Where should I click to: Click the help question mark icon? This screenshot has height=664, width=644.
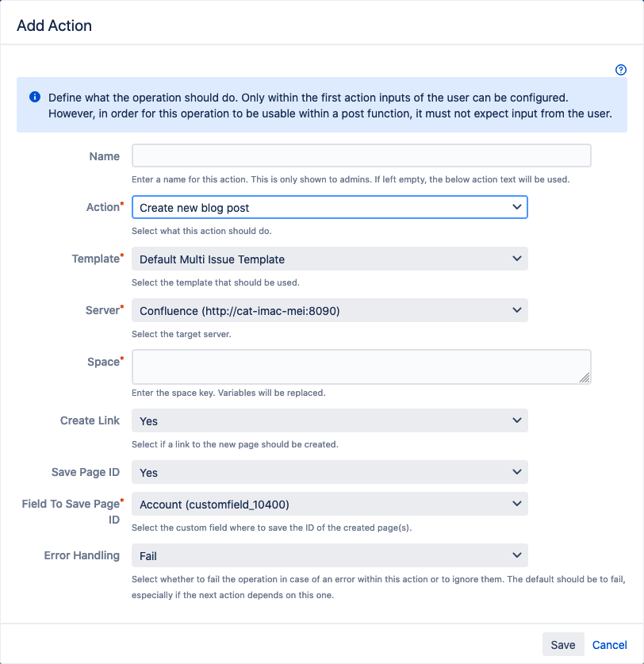(621, 70)
